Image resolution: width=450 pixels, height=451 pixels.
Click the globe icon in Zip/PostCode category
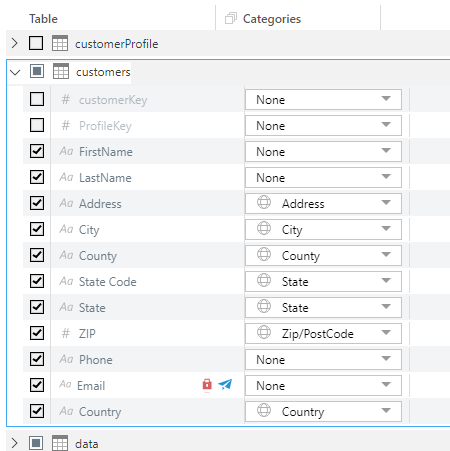point(264,332)
